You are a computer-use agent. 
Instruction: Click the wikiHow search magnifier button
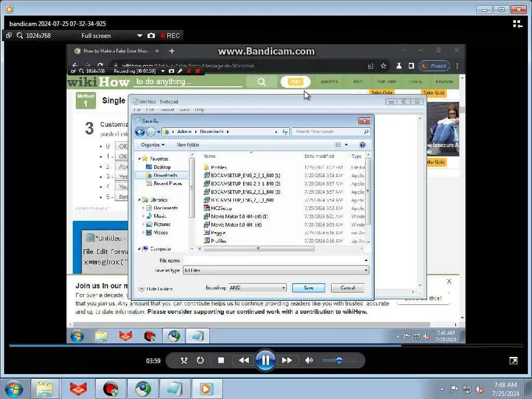261,82
